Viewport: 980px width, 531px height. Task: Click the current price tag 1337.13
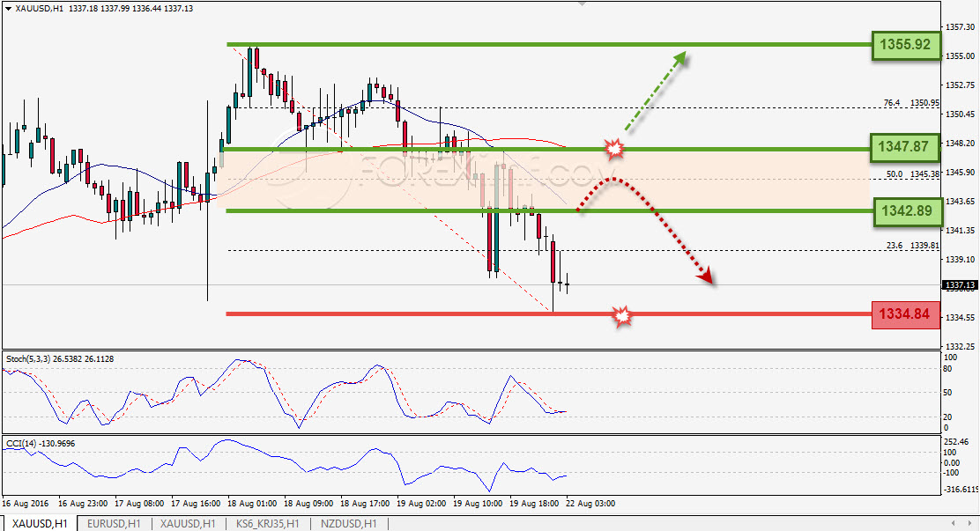[960, 285]
